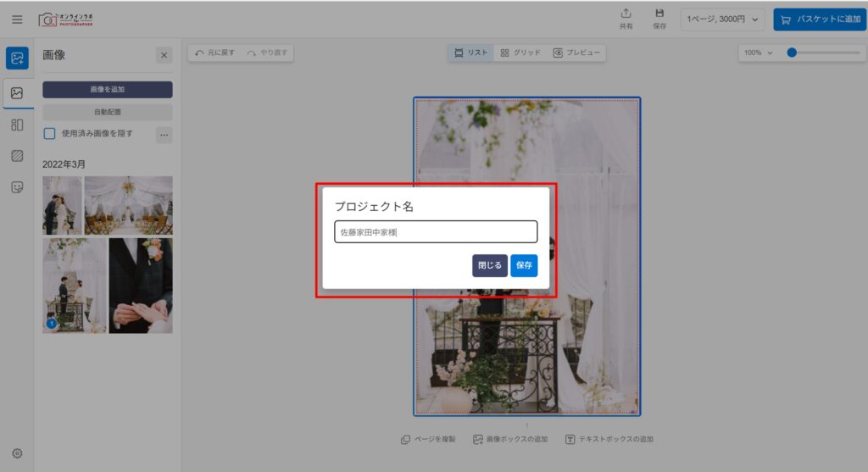
Task: Expand the 1ページ, 3000円 dropdown
Action: pyautogui.click(x=723, y=19)
